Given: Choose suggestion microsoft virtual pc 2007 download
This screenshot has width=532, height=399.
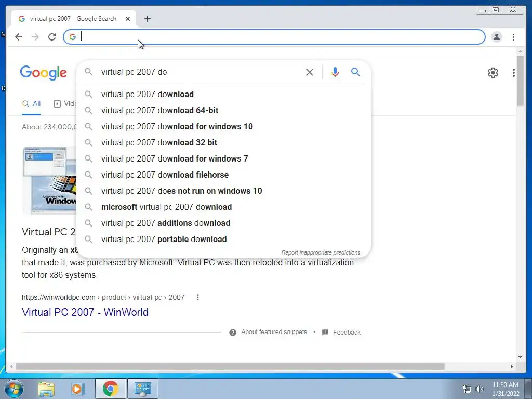Looking at the screenshot, I should click(x=224, y=207).
